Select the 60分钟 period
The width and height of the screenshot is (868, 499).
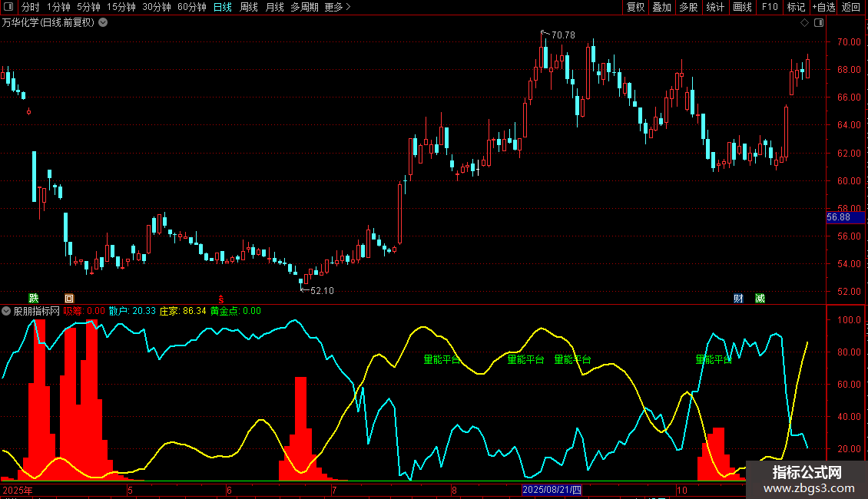point(191,7)
